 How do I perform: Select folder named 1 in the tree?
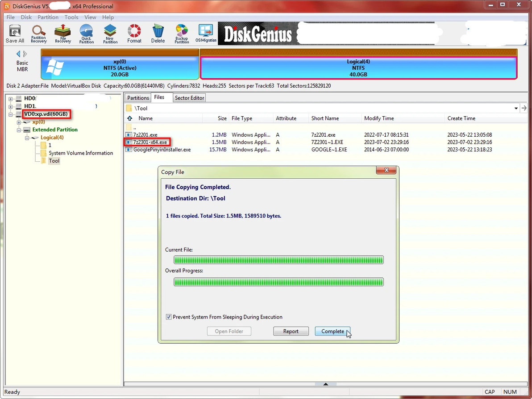(50, 145)
